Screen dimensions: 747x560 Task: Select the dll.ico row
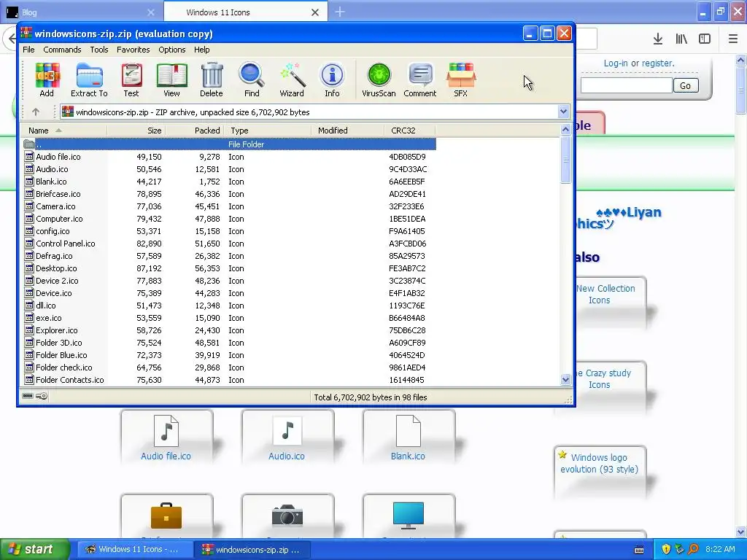point(228,306)
